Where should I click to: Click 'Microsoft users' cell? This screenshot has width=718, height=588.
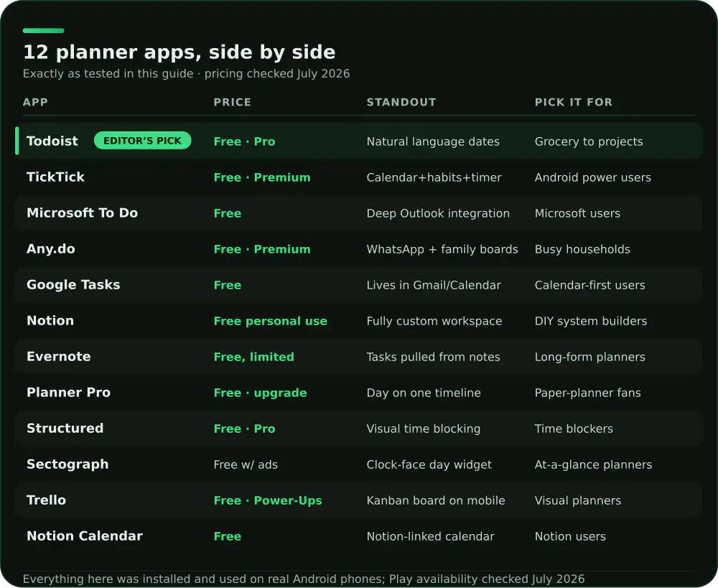pos(577,213)
